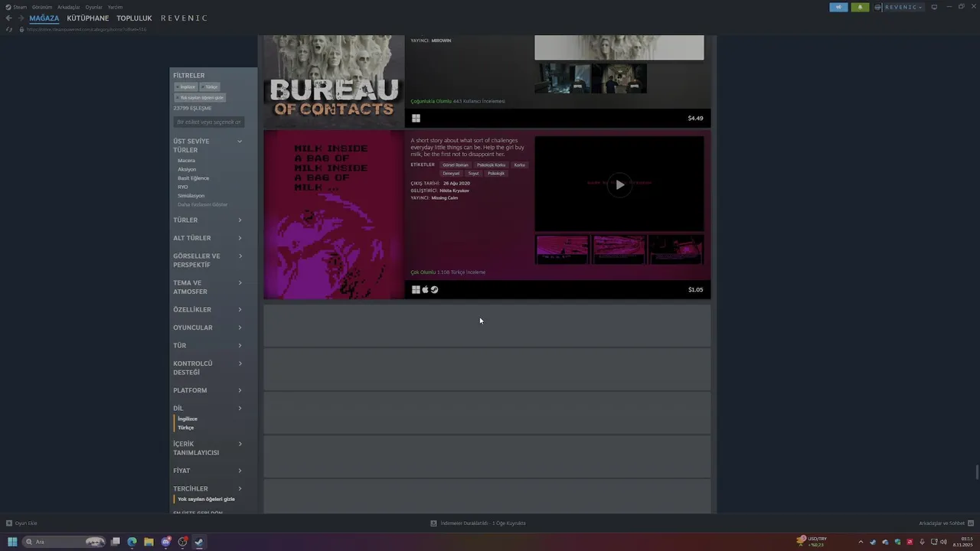Click the Psikolojik Korku tag
980x551 pixels.
(491, 165)
